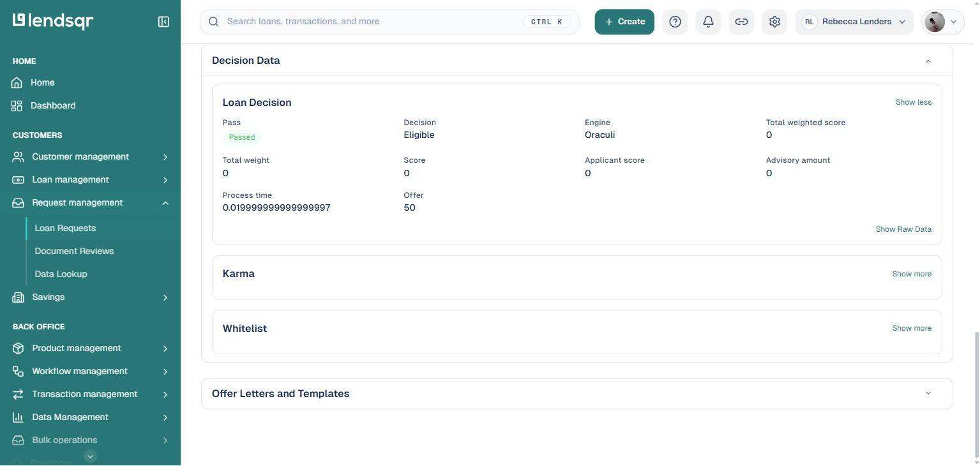Go to Home in the sidebar
The height and width of the screenshot is (466, 980).
(x=43, y=83)
